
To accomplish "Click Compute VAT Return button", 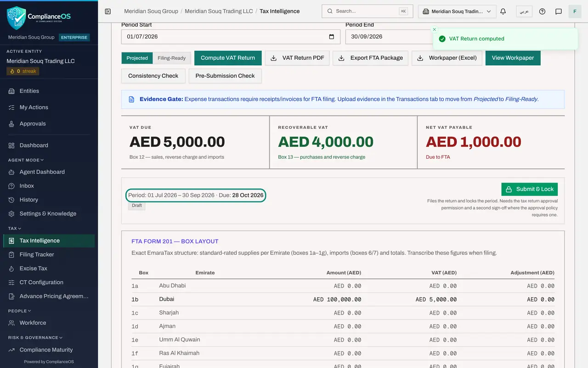I will tap(228, 58).
